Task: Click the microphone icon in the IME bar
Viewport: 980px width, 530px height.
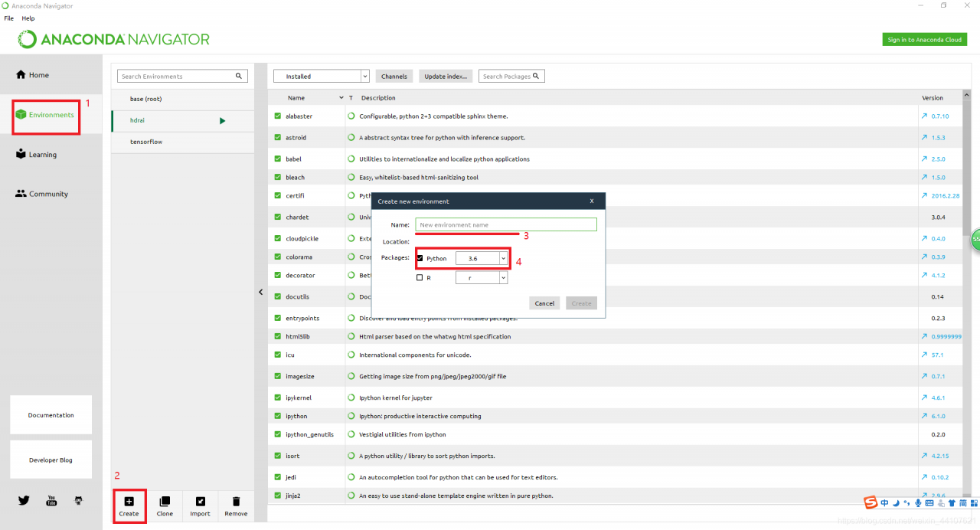Action: tap(917, 503)
